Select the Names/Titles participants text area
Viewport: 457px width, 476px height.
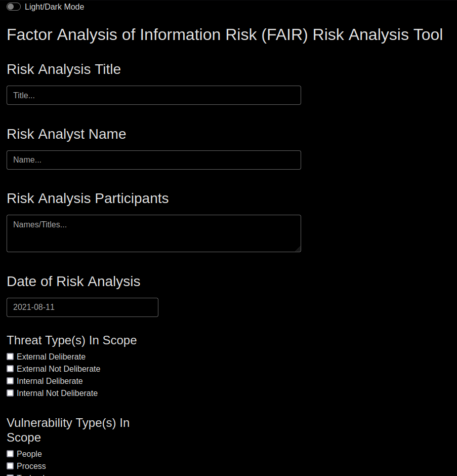tap(154, 233)
